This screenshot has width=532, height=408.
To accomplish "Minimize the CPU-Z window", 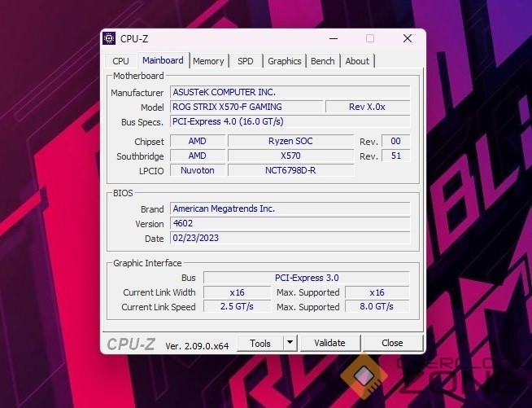I will [x=334, y=38].
